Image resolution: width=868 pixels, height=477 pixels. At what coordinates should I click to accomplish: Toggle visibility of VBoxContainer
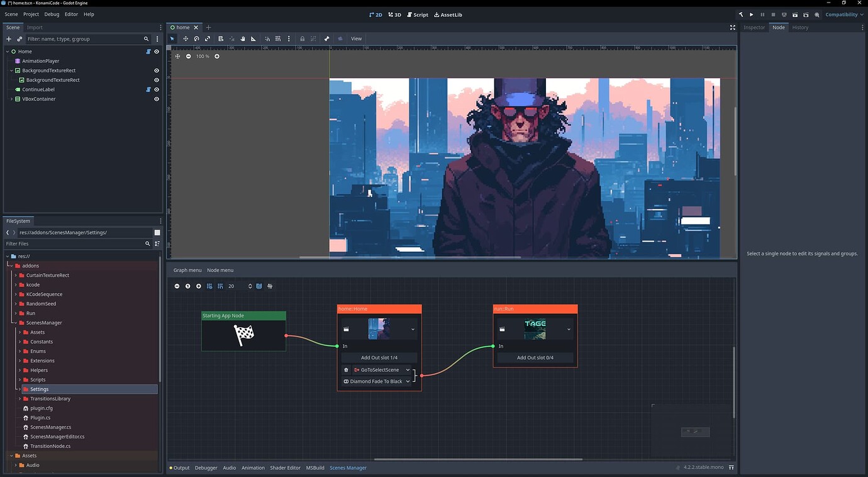coord(157,99)
